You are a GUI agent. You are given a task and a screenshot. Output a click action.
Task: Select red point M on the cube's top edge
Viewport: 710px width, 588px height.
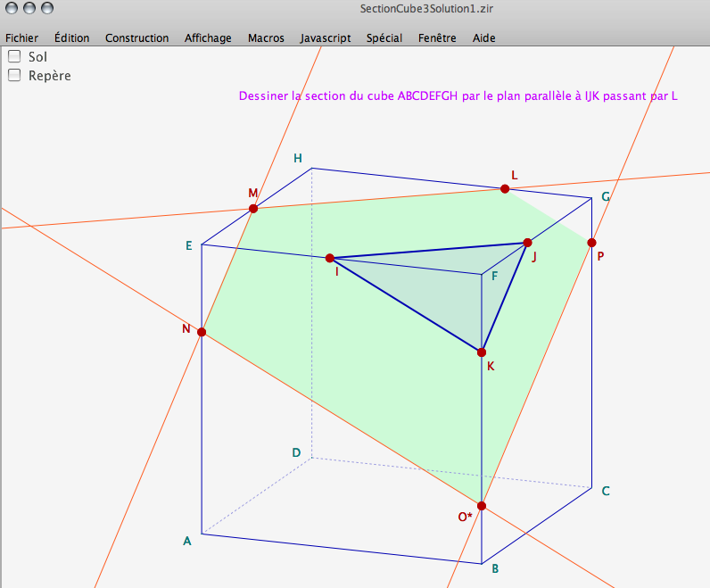pos(253,209)
